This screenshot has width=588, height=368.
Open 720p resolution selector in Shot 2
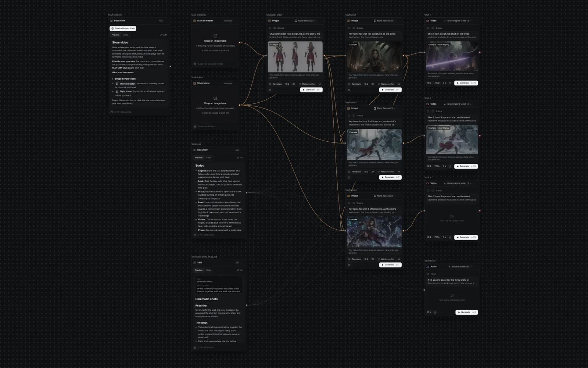(x=437, y=166)
